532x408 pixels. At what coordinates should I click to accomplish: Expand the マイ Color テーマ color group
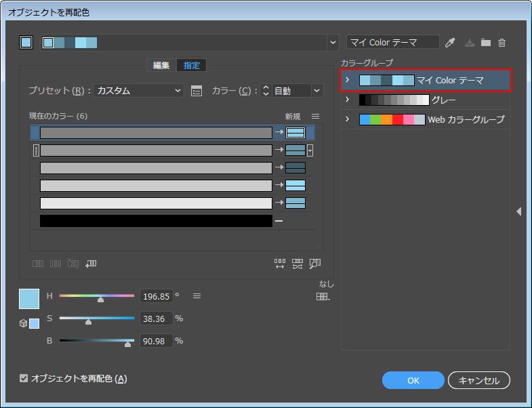347,80
